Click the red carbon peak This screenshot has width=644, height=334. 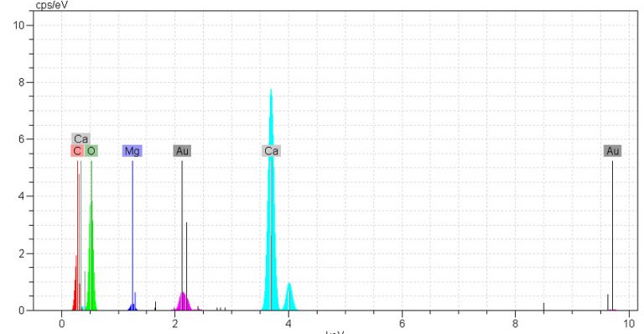76,284
